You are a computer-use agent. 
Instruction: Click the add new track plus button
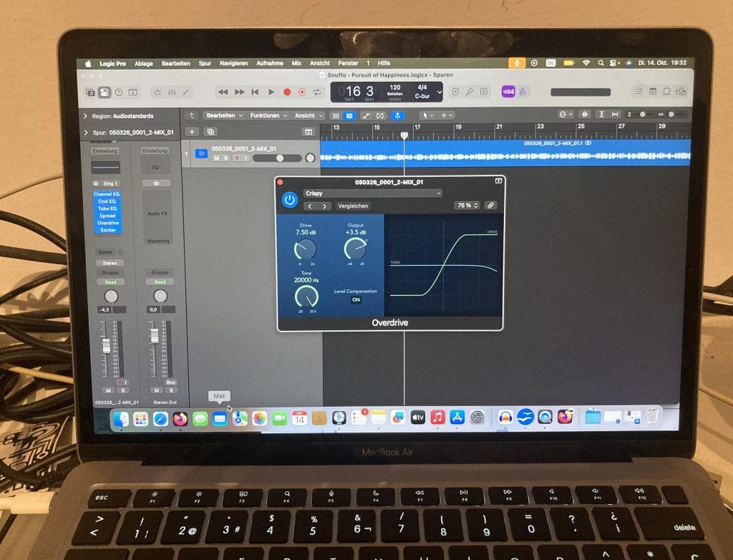pyautogui.click(x=192, y=132)
